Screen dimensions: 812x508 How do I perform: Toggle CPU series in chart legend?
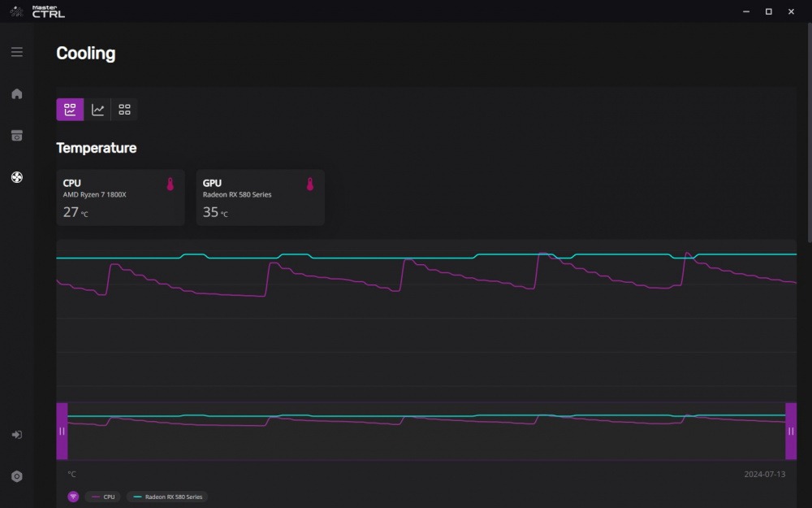(x=103, y=497)
